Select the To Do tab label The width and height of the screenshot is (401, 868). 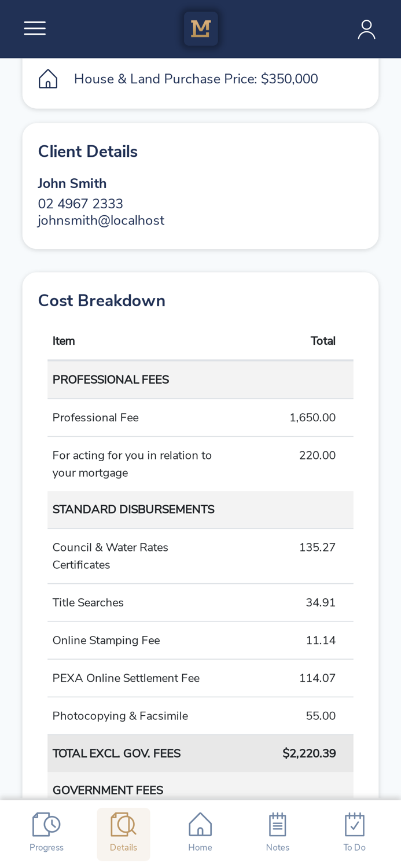pos(355,848)
